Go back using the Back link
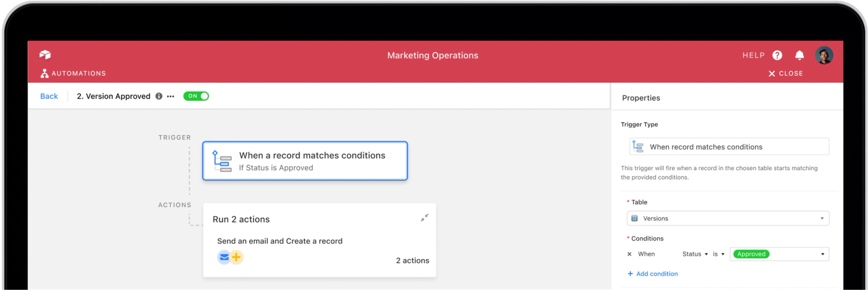Viewport: 868px width, 290px height. (49, 96)
